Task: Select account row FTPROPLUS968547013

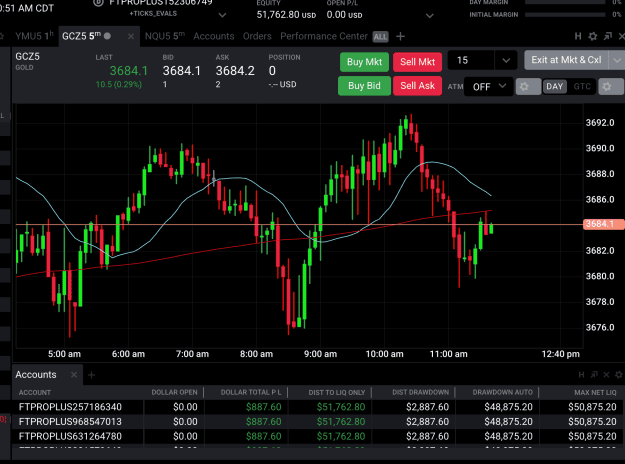Action: tap(318, 422)
